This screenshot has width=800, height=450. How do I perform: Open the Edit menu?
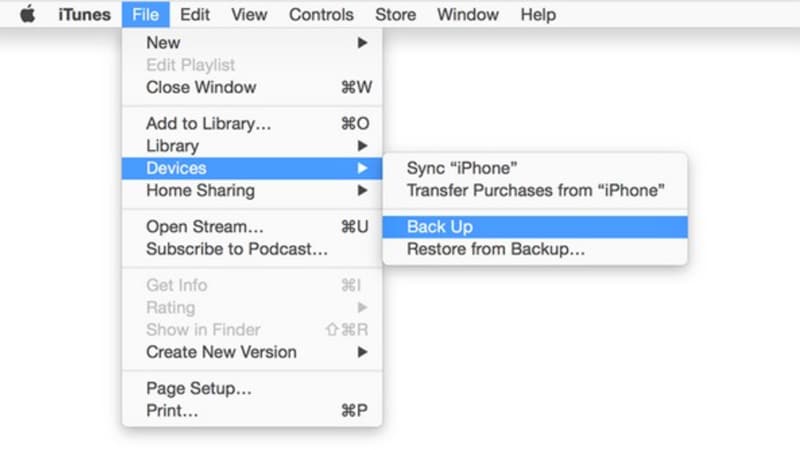tap(194, 14)
